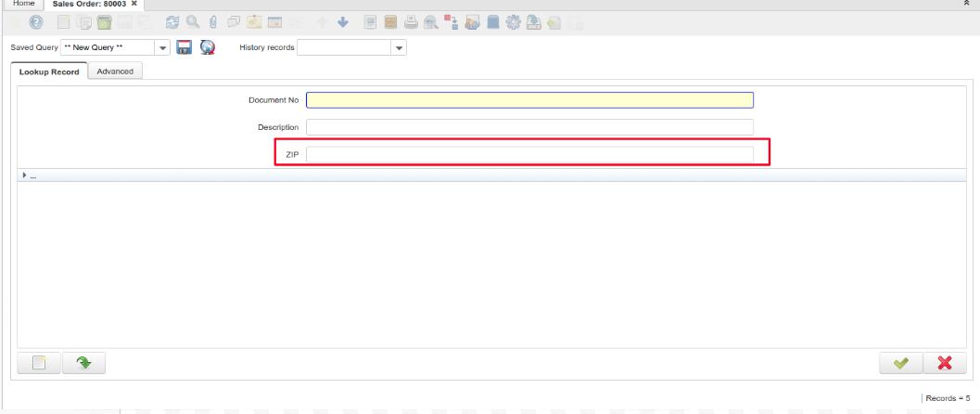This screenshot has width=980, height=414.
Task: Click the globe icon beside Saved Query
Action: tap(208, 47)
